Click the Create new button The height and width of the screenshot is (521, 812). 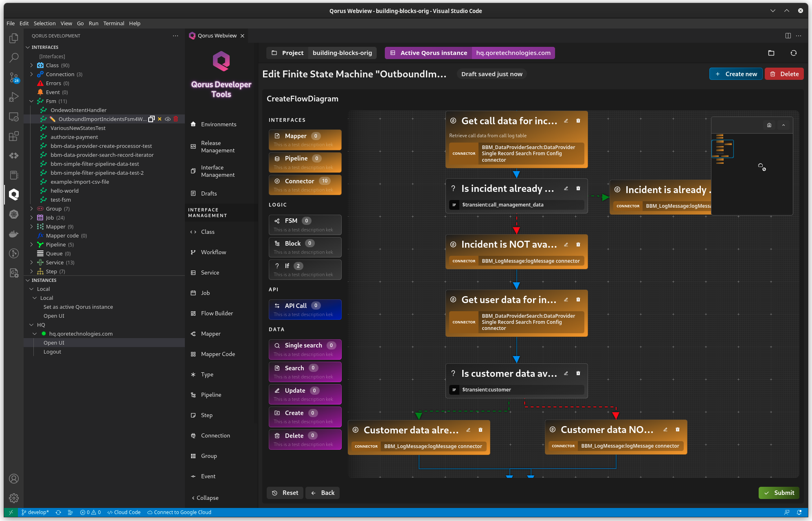(x=736, y=74)
